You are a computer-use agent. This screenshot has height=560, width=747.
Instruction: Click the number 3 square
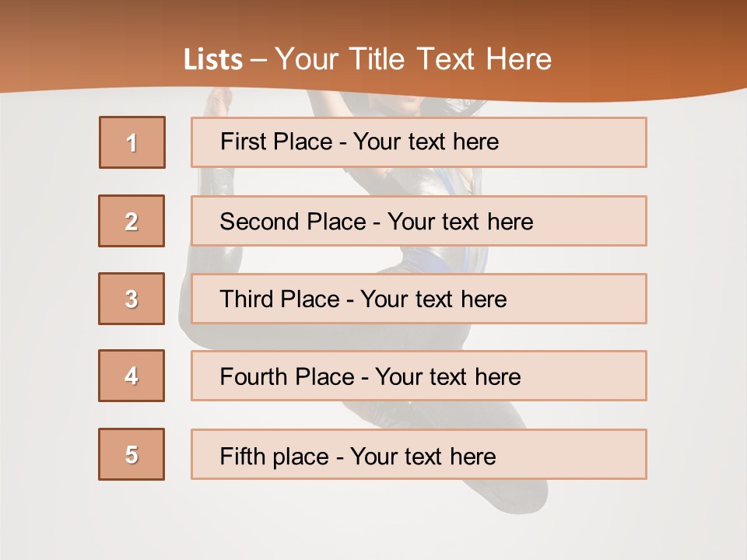(x=132, y=299)
